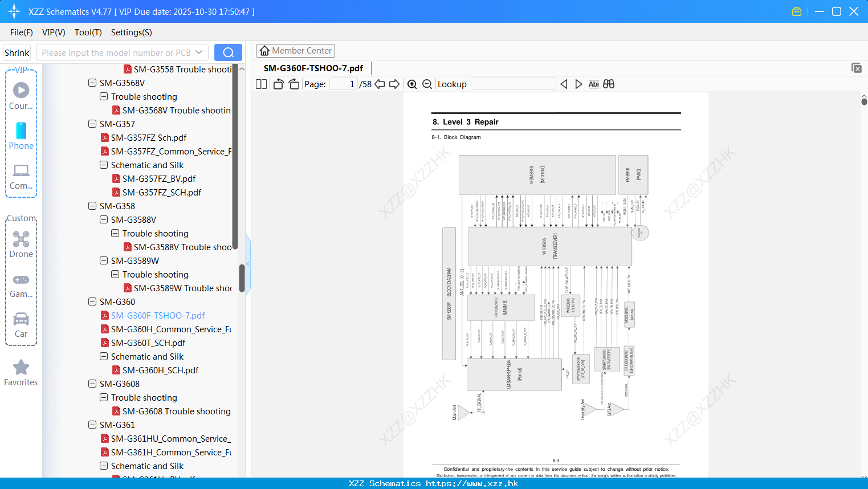868x489 pixels.
Task: Open the Settings(S) menu
Action: pyautogui.click(x=132, y=32)
